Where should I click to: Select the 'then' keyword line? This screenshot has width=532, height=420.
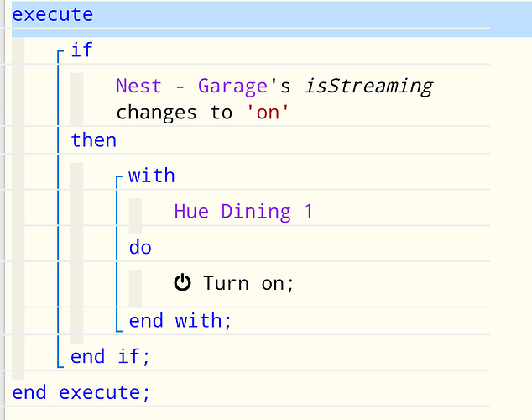click(94, 140)
